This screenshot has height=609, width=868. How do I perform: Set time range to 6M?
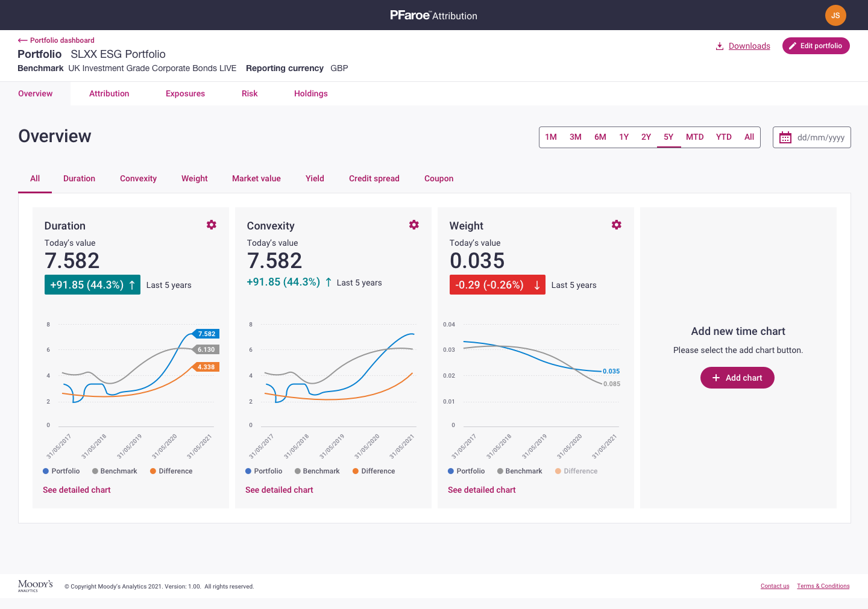coord(600,137)
